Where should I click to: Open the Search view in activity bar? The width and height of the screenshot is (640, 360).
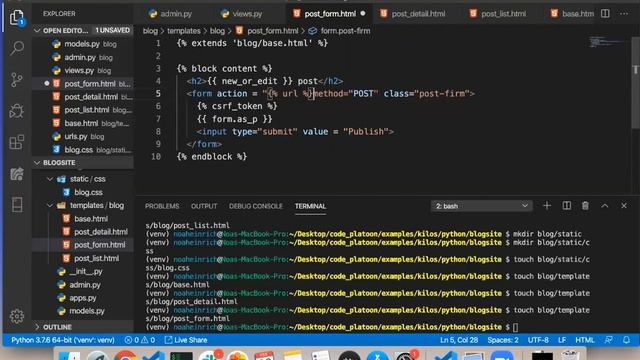(x=17, y=48)
